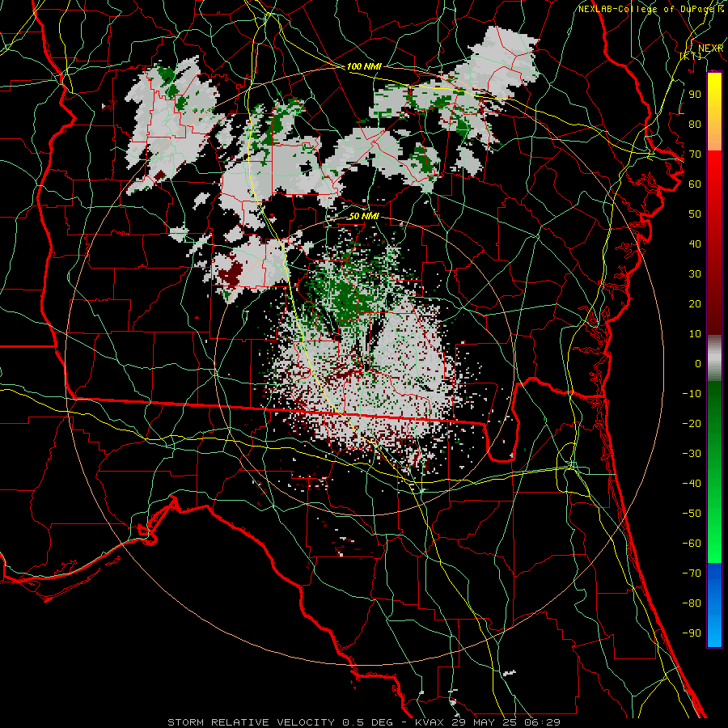
Task: Click the -20 value on velocity scale
Action: [692, 424]
